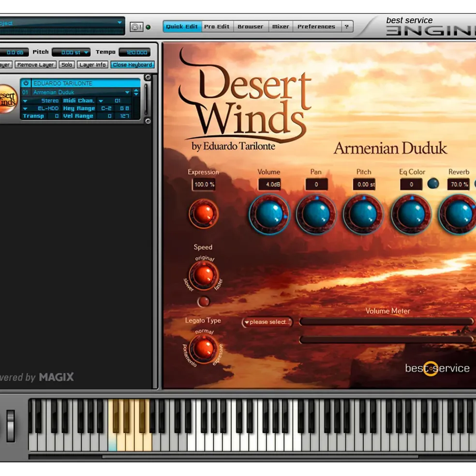Click the pitch wheel left of the keyboard
This screenshot has height=476, width=476.
coord(11,426)
